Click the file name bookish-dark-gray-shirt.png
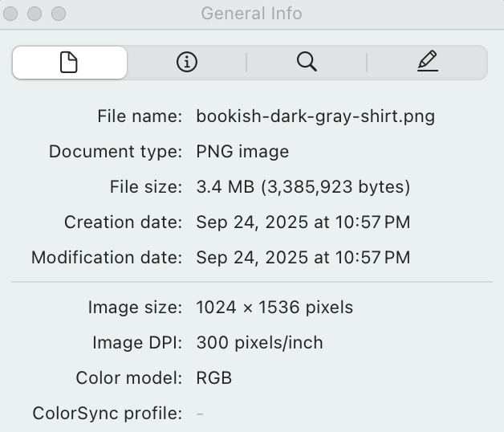This screenshot has height=432, width=504. click(x=315, y=116)
